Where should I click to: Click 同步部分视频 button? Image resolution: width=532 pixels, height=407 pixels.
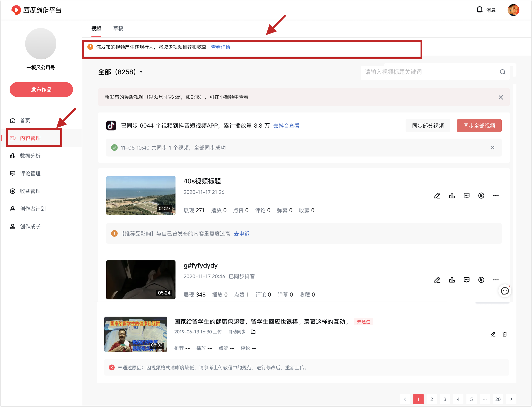pyautogui.click(x=428, y=126)
